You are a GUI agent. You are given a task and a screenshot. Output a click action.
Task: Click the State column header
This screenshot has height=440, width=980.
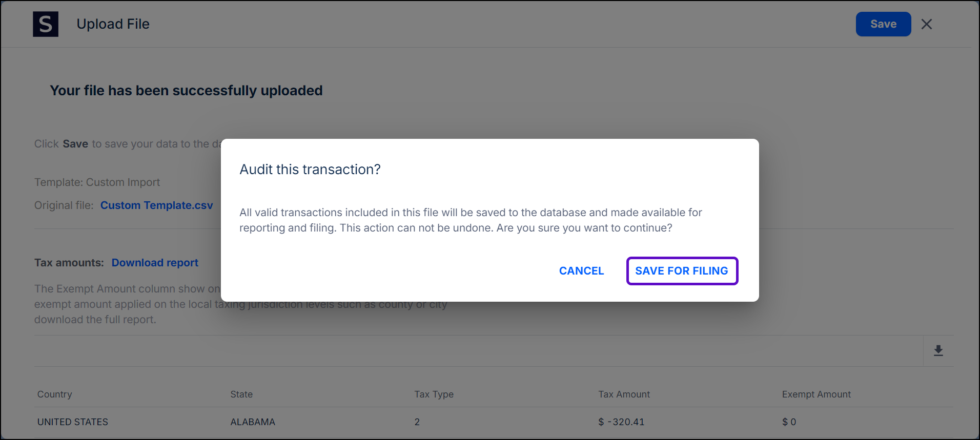241,394
